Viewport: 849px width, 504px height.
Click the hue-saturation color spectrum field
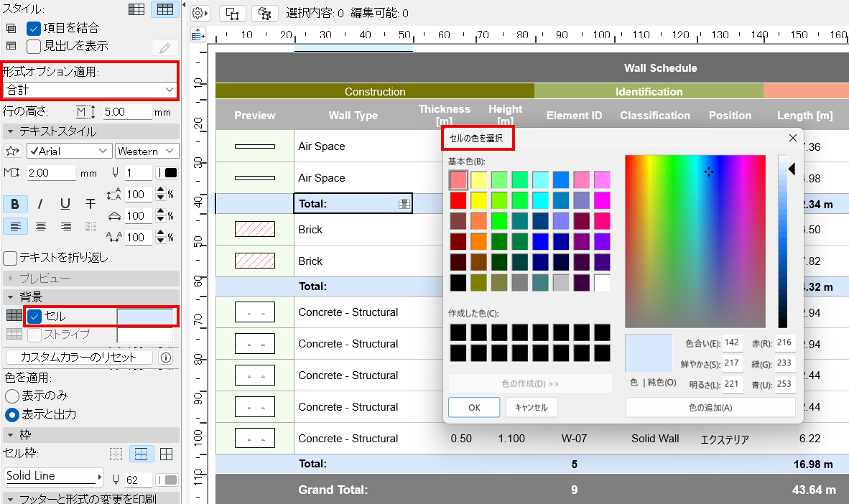tap(695, 241)
